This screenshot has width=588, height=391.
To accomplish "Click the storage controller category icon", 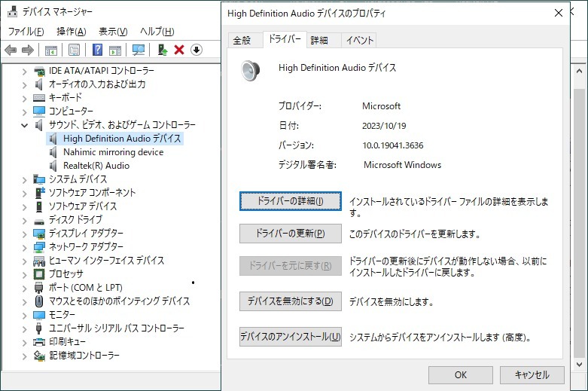I will pos(39,356).
